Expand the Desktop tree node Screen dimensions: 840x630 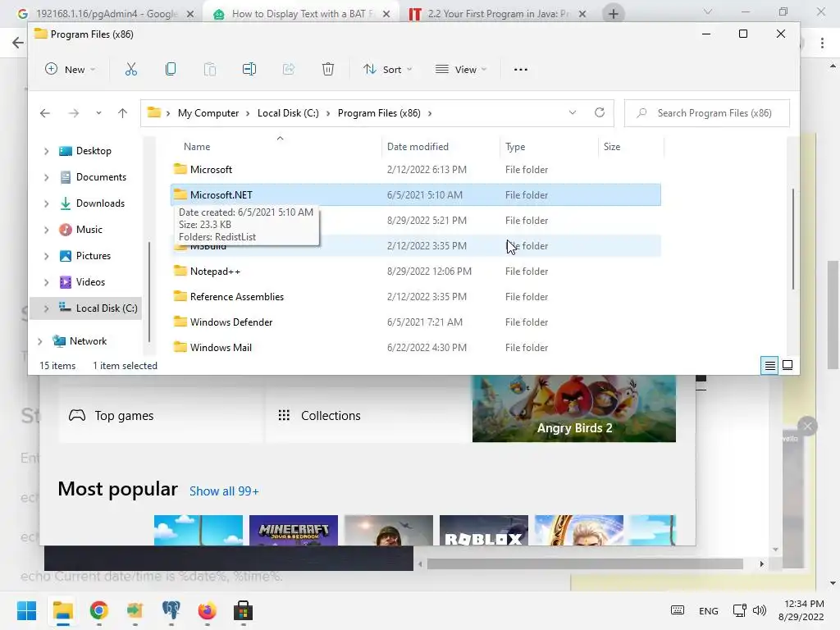(46, 151)
